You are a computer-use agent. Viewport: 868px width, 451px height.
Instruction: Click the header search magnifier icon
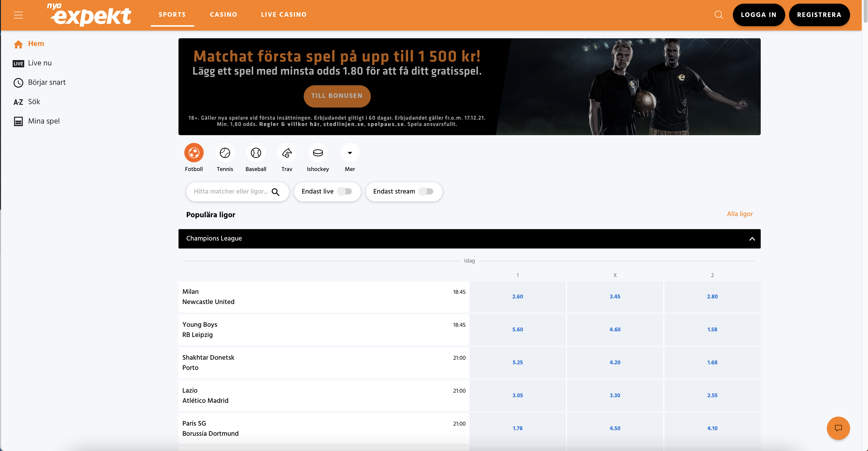718,15
